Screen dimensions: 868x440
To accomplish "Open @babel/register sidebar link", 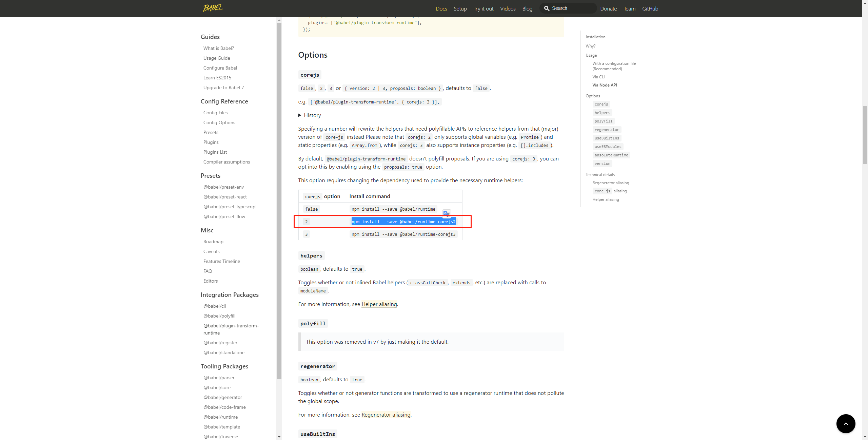I will [220, 343].
